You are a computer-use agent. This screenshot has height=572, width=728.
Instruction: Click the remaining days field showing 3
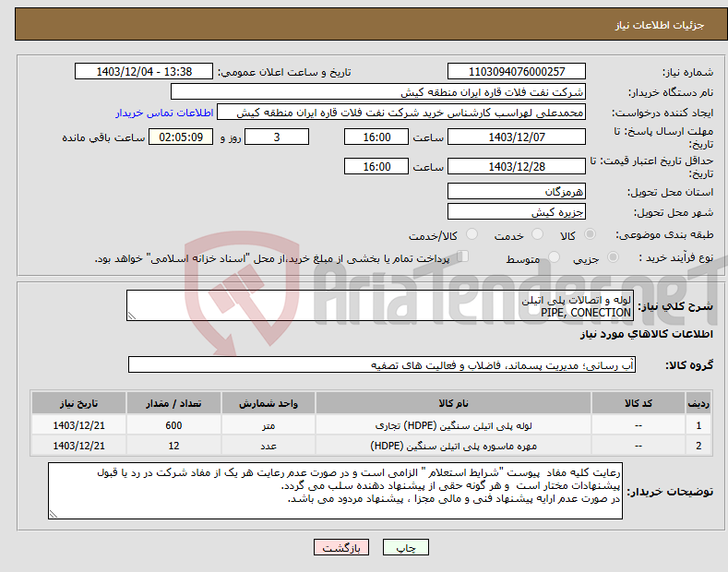tap(277, 137)
